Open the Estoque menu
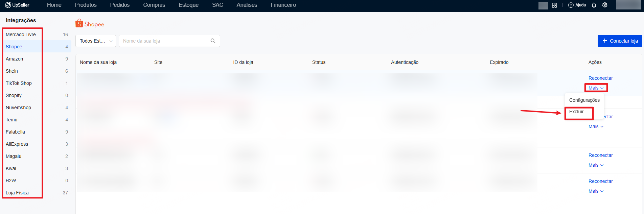The image size is (644, 214). point(189,5)
